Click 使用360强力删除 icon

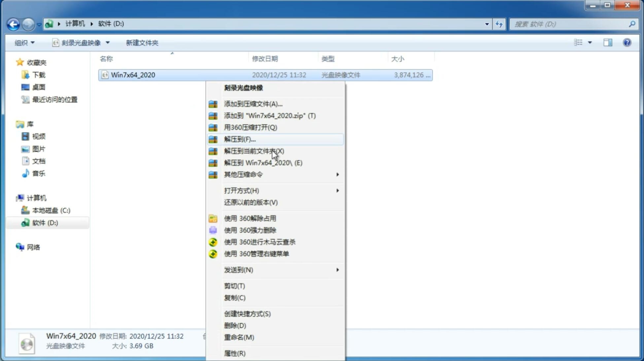pyautogui.click(x=212, y=230)
